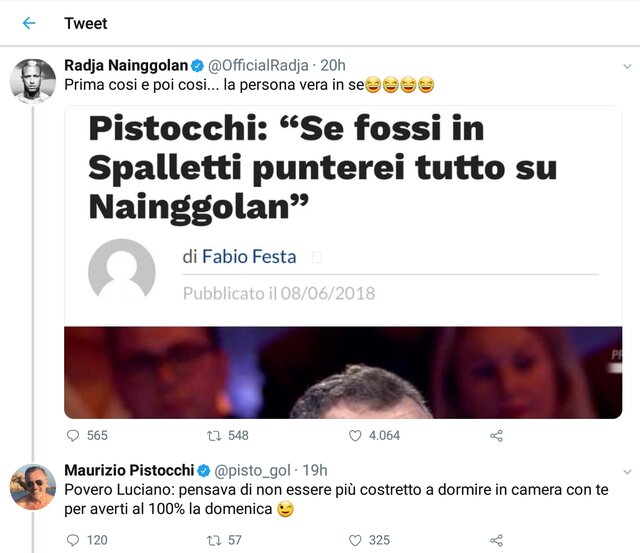Reply to Radja Nainggolan's tweet

coord(72,435)
